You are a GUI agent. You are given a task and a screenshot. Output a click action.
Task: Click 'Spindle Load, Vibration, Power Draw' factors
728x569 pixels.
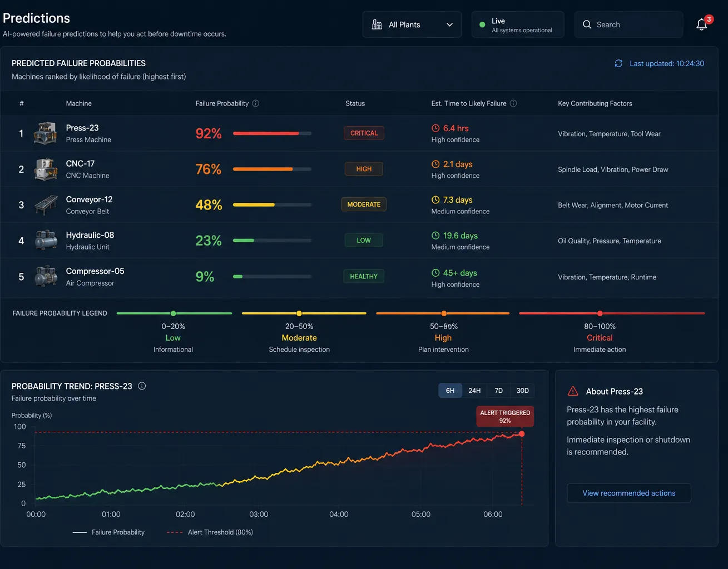[x=613, y=169]
